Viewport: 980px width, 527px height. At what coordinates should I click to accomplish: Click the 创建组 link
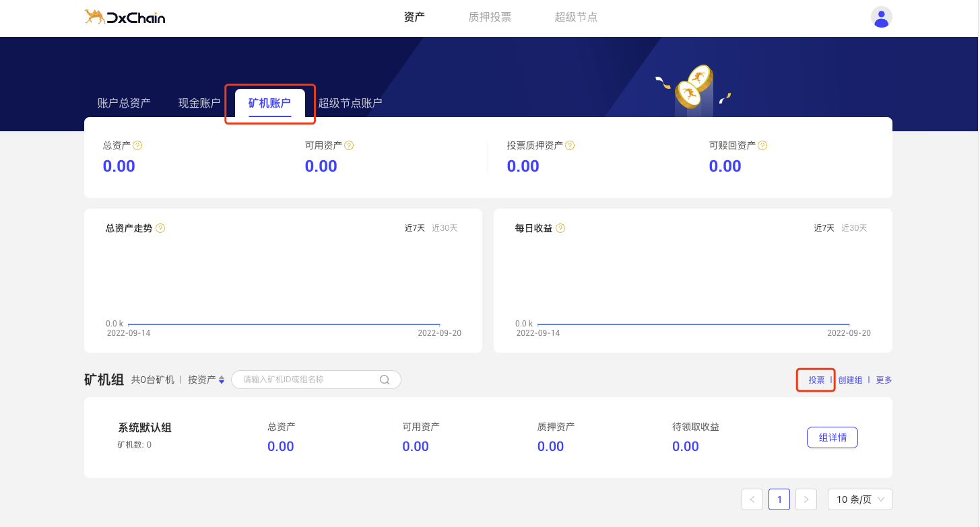[x=850, y=380]
